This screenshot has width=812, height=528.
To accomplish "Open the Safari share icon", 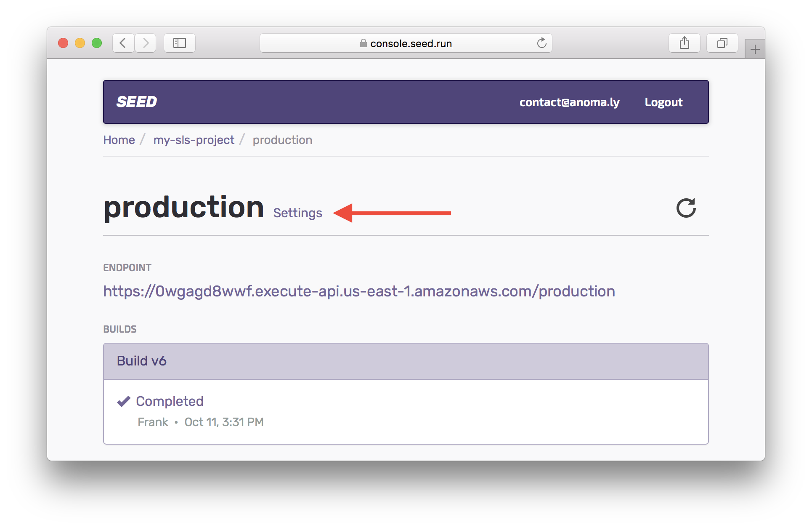I will [x=684, y=43].
